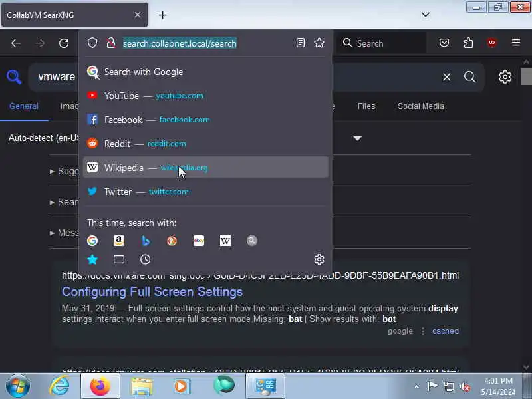Screen dimensions: 532x399
Task: Open Facebook suggestion facebook.com
Action: (205, 120)
